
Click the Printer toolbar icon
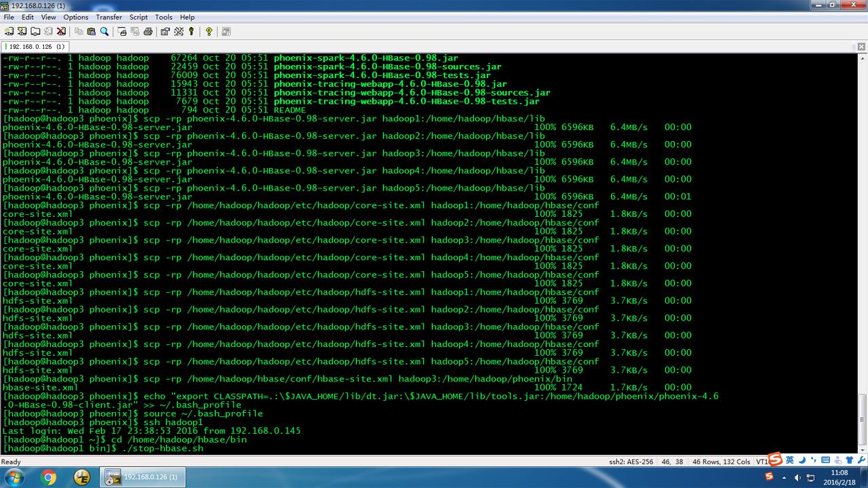pyautogui.click(x=148, y=31)
